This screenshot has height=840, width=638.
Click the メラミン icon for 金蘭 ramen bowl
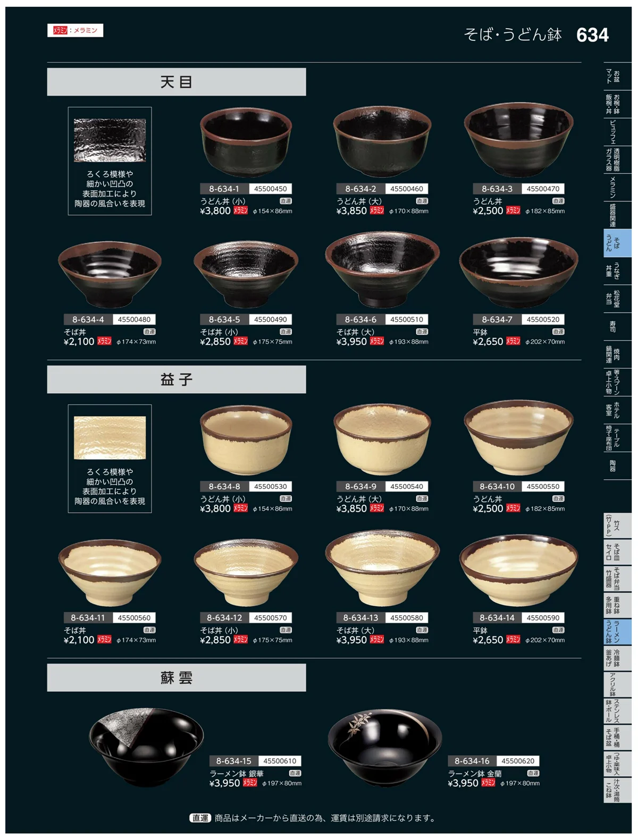[489, 783]
